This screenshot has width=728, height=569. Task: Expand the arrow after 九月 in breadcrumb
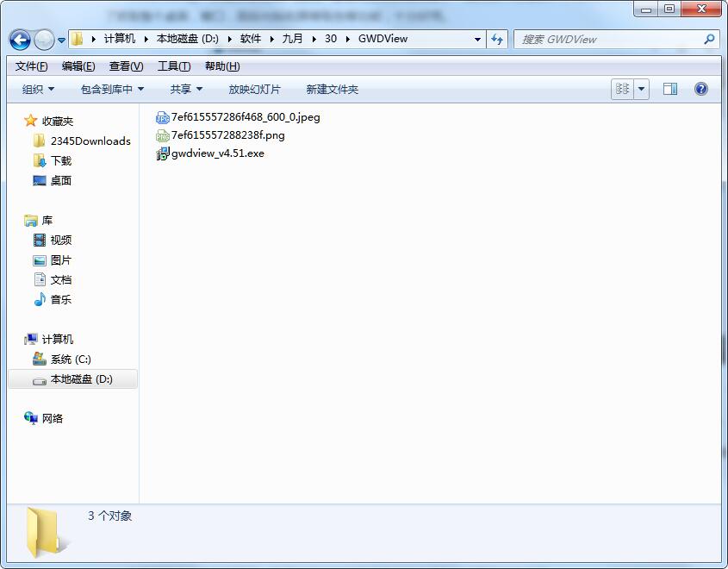pos(314,39)
